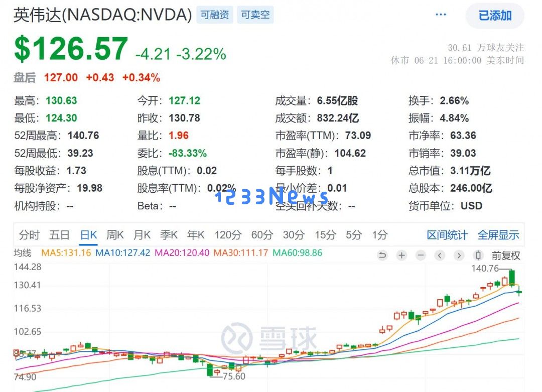Click the 市净率 value 63.36
The height and width of the screenshot is (392, 542).
(463, 136)
